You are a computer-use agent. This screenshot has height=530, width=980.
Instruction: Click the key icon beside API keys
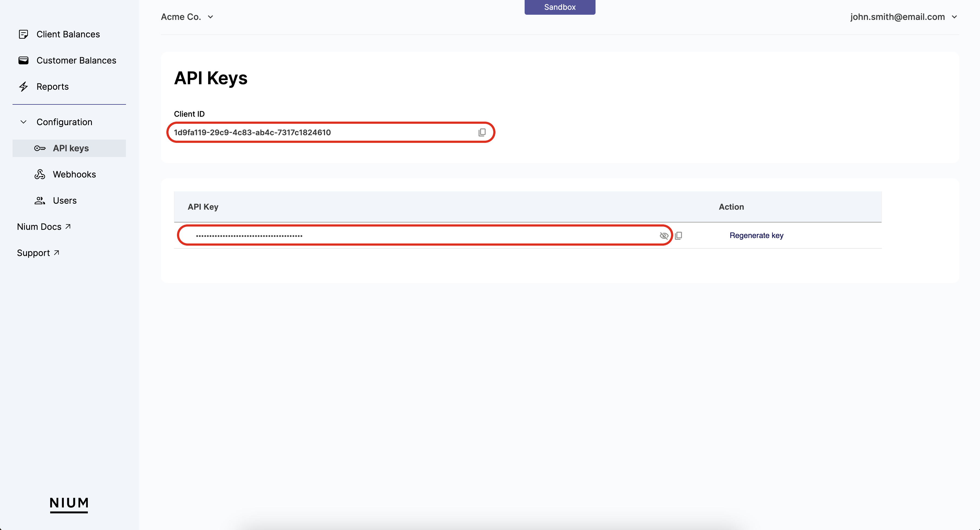pos(40,148)
